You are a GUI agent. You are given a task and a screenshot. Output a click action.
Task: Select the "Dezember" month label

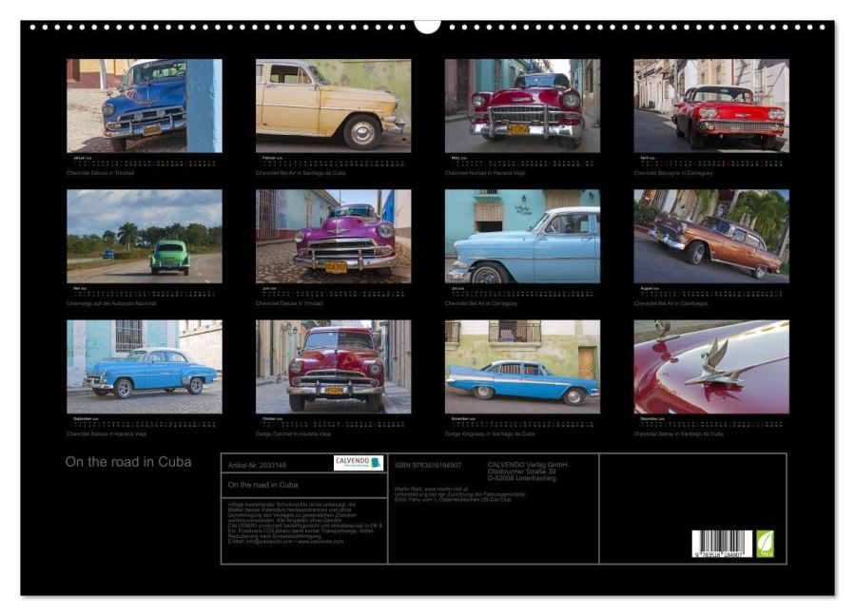pyautogui.click(x=650, y=418)
